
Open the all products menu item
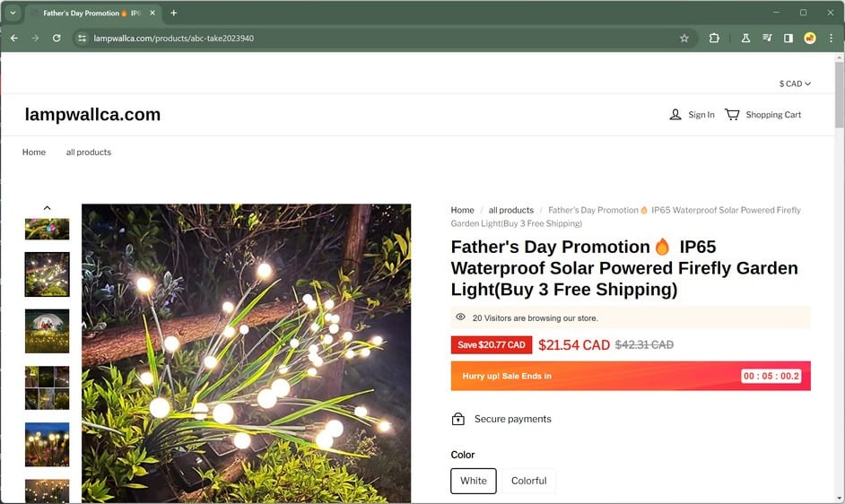[89, 152]
